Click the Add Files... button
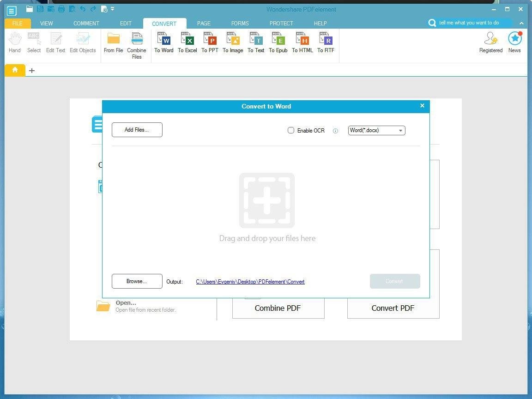 [137, 130]
